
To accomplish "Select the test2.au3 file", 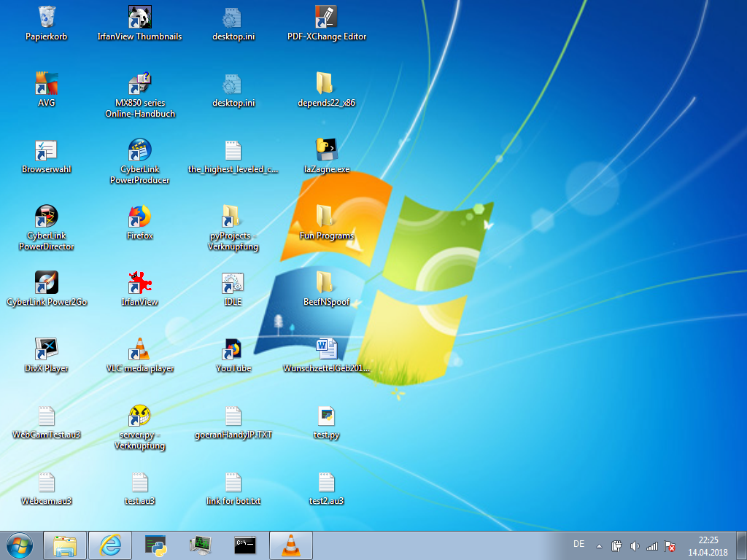I will click(326, 488).
